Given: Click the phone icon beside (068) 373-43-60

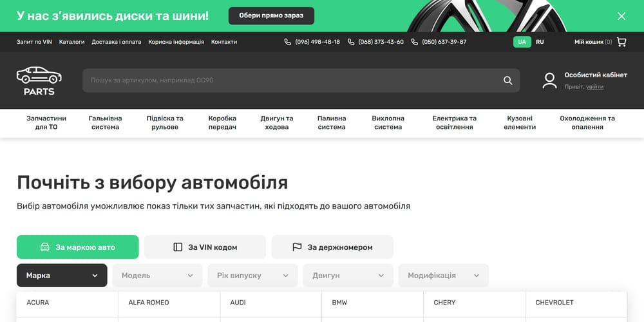Looking at the screenshot, I should coord(351,42).
